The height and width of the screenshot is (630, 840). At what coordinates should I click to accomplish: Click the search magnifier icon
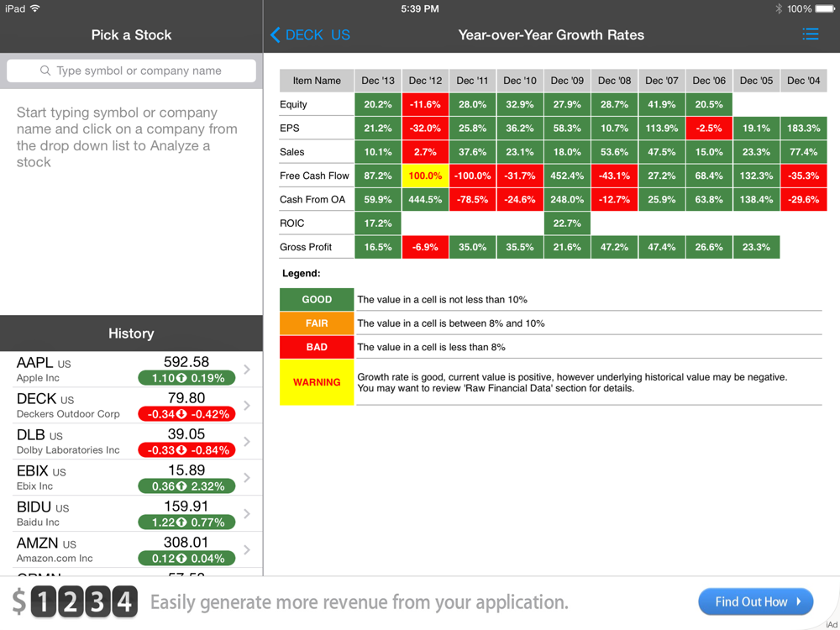(45, 71)
